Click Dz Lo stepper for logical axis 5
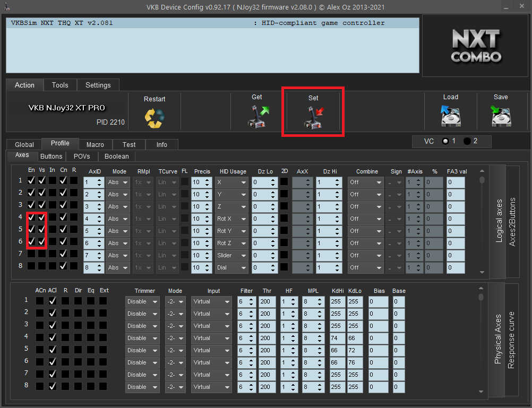The image size is (532, 408). (273, 231)
